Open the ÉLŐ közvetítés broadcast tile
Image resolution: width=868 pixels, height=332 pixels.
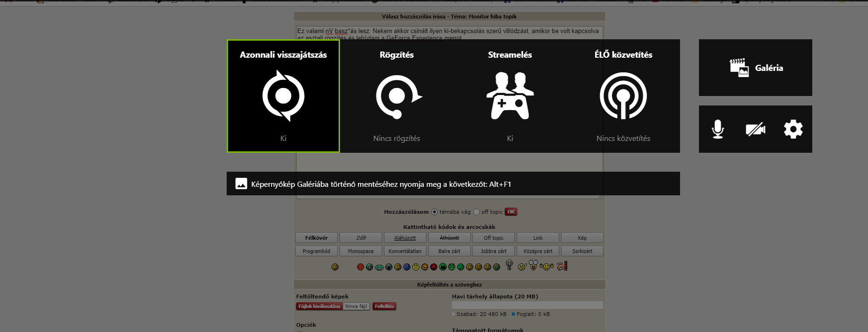pyautogui.click(x=623, y=96)
